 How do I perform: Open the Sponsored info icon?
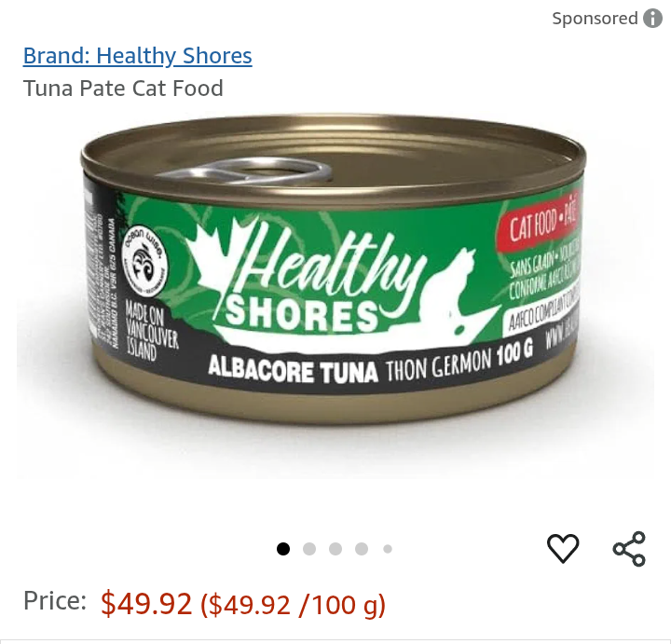653,19
